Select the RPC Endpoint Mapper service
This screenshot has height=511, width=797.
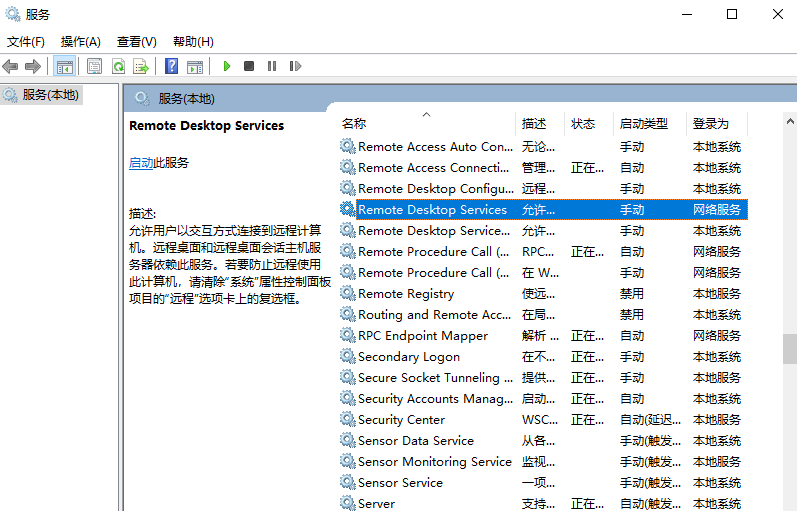(543, 336)
